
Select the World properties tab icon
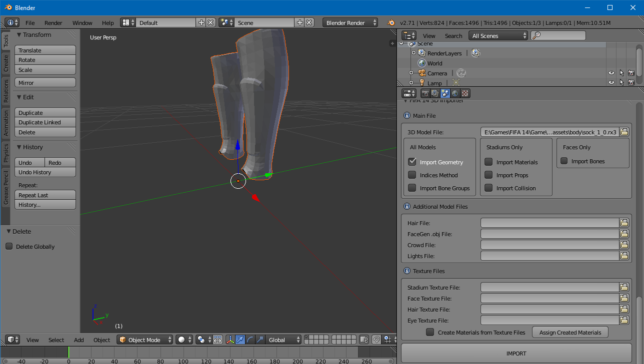(x=455, y=93)
